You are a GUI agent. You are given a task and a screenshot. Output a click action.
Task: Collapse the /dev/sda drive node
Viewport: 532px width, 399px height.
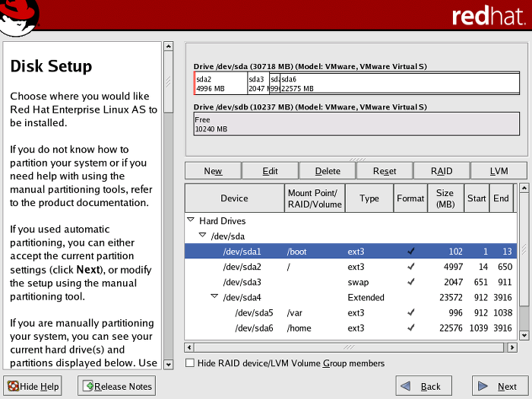[203, 235]
